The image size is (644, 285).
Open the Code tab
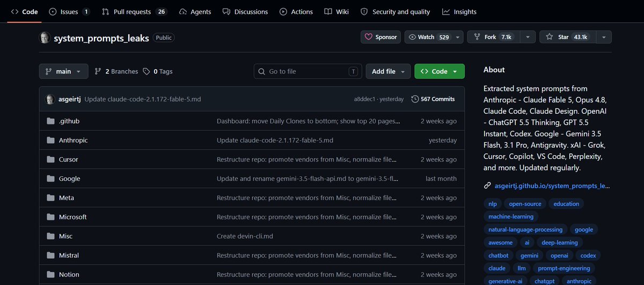24,11
